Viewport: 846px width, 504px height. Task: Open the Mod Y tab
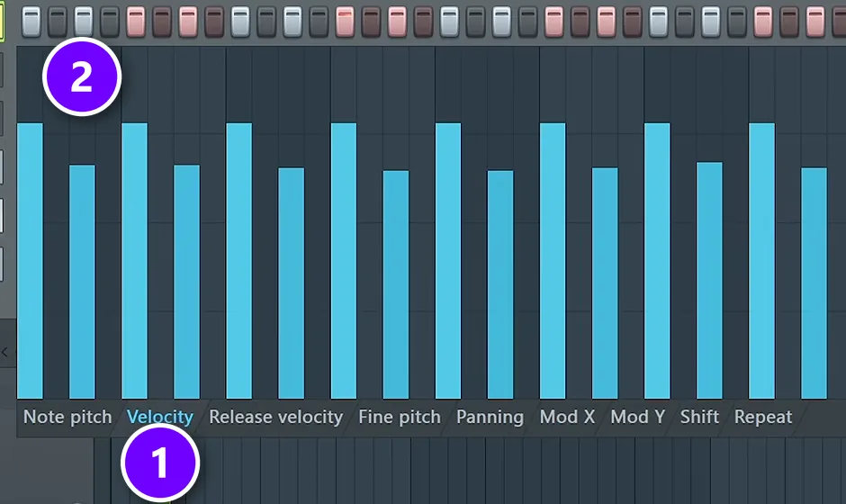pyautogui.click(x=638, y=417)
